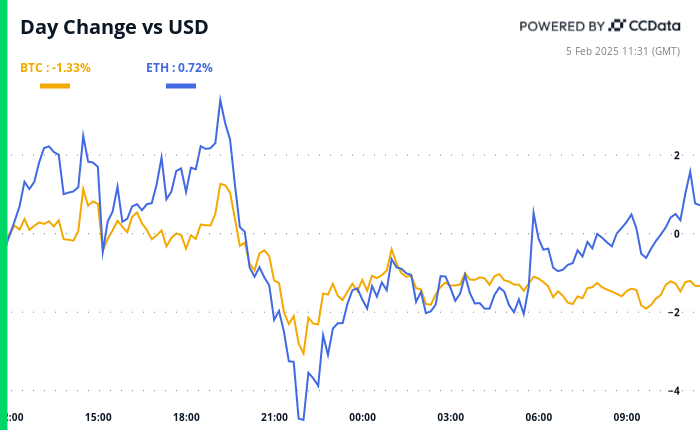Select the 21:00 time axis label
This screenshot has height=430, width=700.
tap(274, 417)
